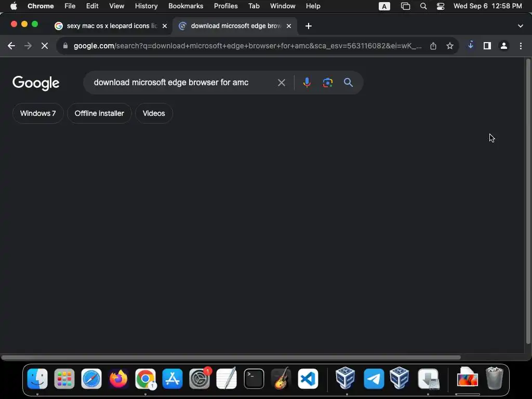532x399 pixels.
Task: Expand the tab search dropdown arrow
Action: [x=521, y=26]
